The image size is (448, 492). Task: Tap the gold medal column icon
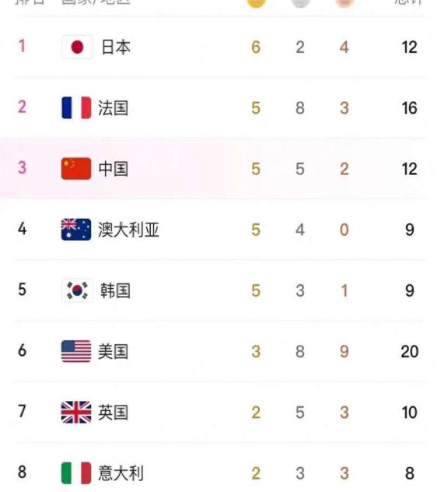click(x=256, y=3)
